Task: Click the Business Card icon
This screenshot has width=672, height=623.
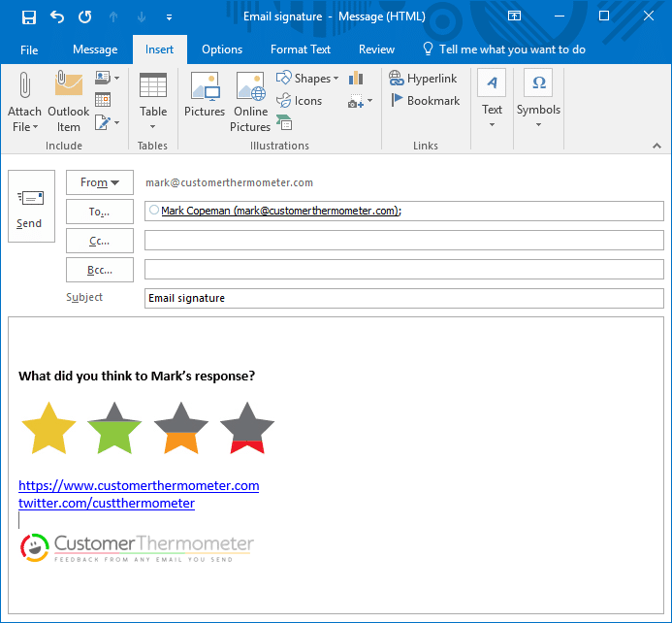Action: tap(103, 78)
